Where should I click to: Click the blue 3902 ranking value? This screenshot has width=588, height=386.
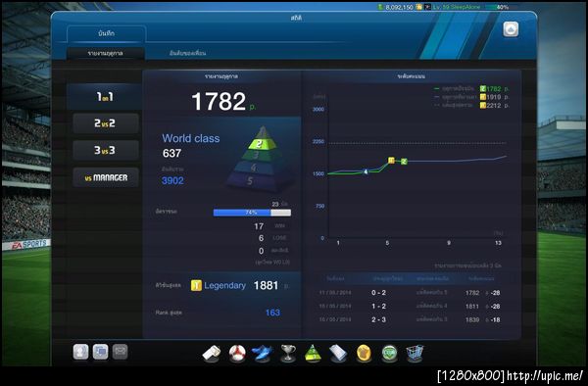click(172, 180)
